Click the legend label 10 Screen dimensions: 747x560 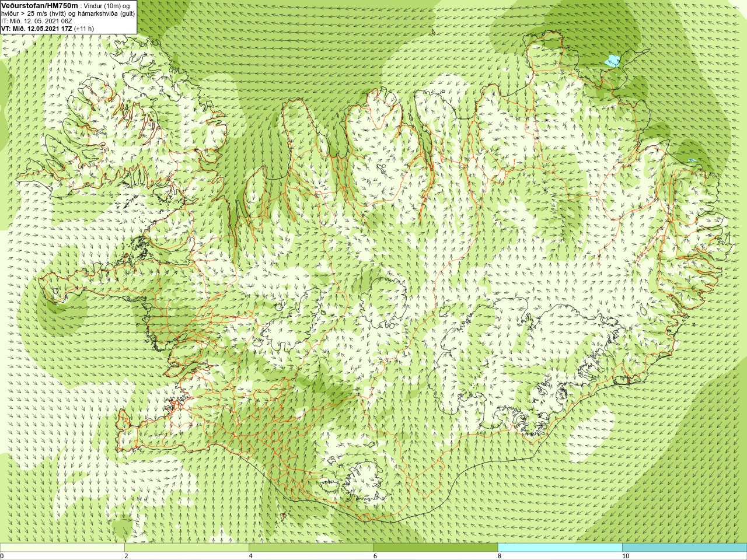(x=626, y=556)
